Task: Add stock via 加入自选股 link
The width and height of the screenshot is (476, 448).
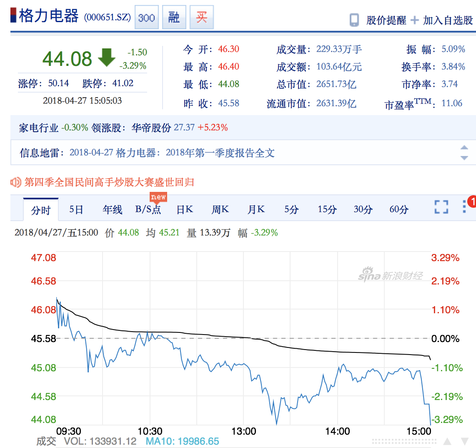Action: coord(448,20)
